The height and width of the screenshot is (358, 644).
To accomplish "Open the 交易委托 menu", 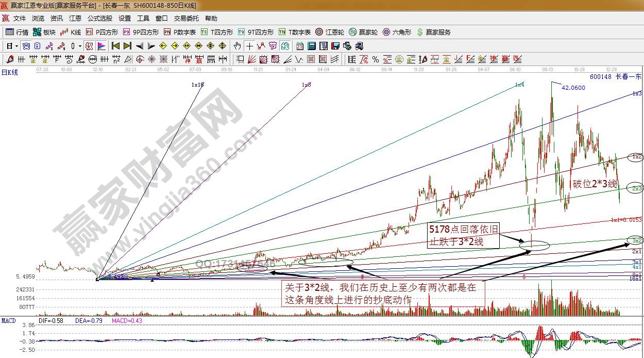I will (186, 18).
